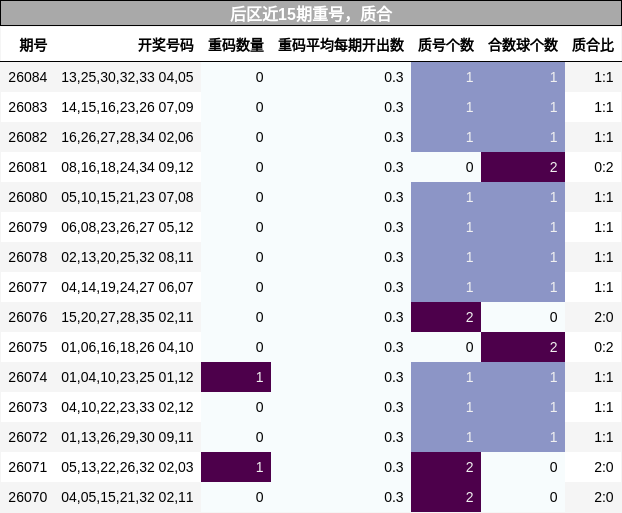The height and width of the screenshot is (513, 622).
Task: Click draw numbers '02,13,20,25,32 08,11'
Action: pyautogui.click(x=127, y=257)
